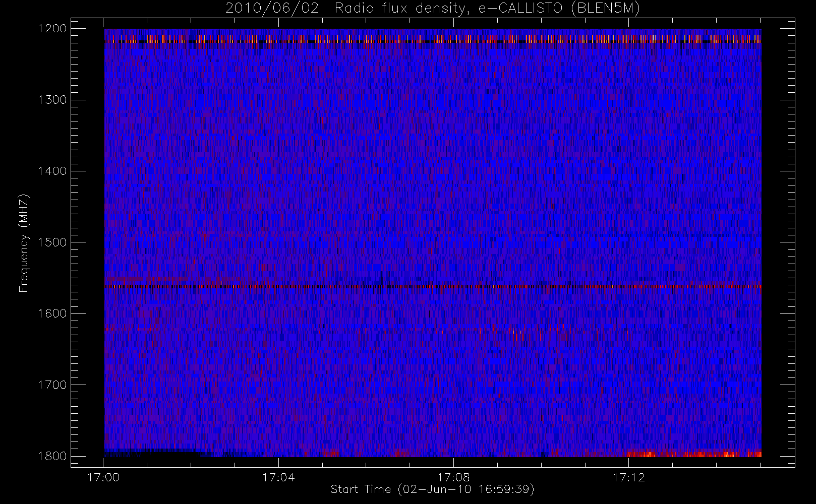Click the plot title 'Radio flux density, e-CALLISTO (BLEN5M)'
The image size is (816, 504).
pyautogui.click(x=488, y=9)
